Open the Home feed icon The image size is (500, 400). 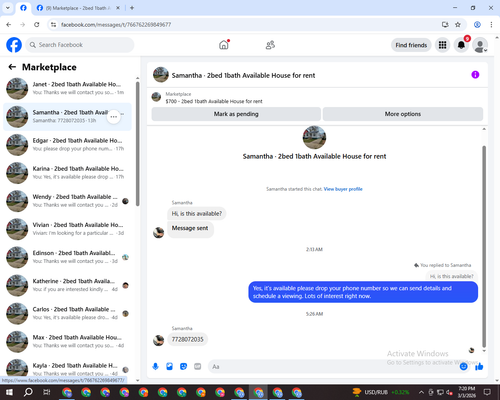coord(224,45)
